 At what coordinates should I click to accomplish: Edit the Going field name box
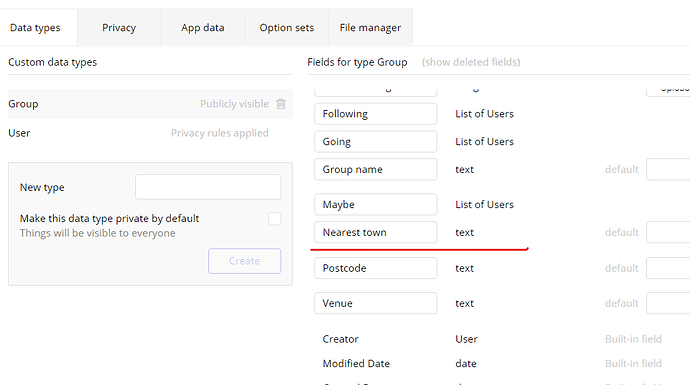click(x=375, y=142)
